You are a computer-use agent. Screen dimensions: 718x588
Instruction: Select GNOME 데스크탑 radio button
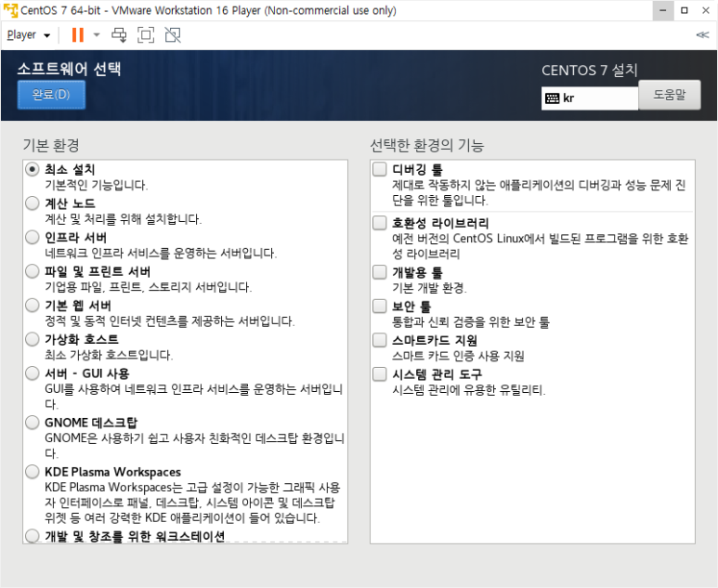coord(33,423)
